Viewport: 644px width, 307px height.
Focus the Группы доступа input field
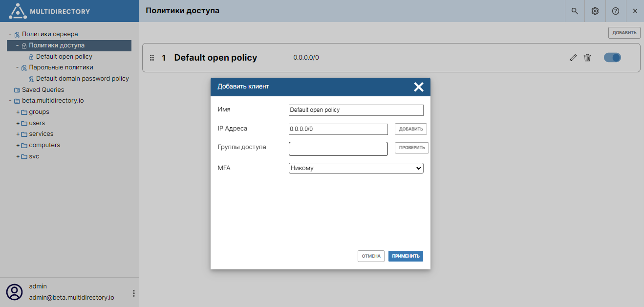(338, 149)
